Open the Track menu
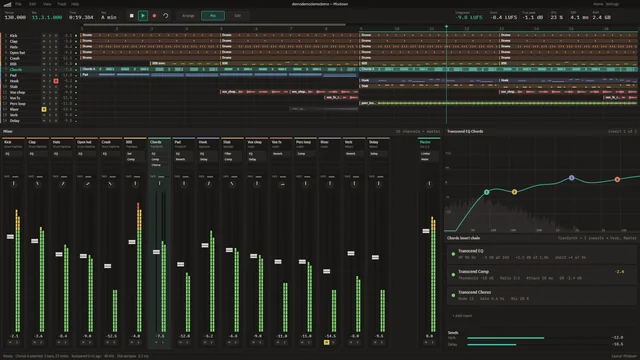The image size is (640, 360). pos(62,4)
